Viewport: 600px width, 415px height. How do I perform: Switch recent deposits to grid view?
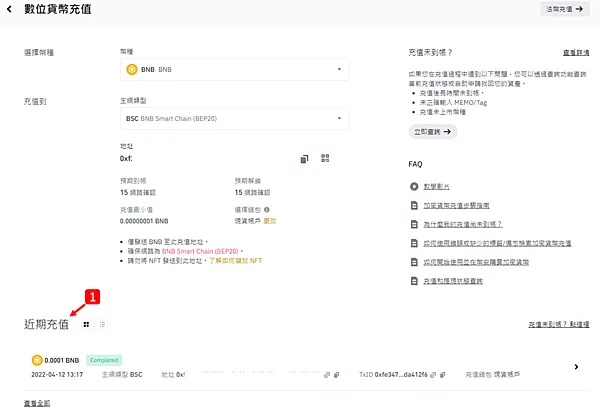pyautogui.click(x=86, y=324)
